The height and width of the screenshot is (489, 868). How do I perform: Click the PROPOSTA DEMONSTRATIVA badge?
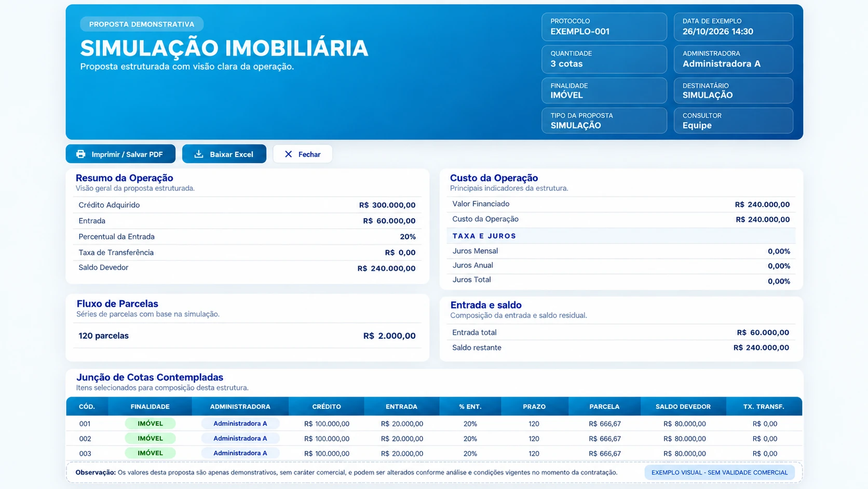click(x=142, y=24)
